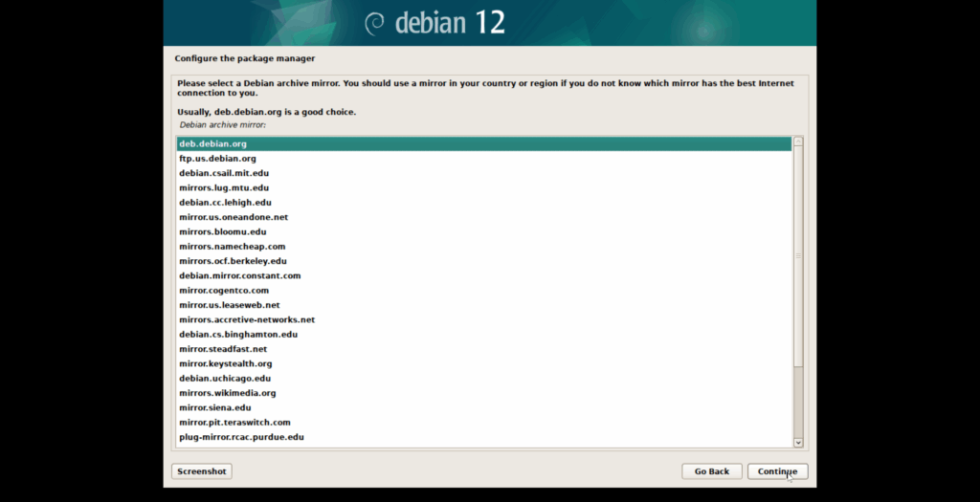Select ftp.us.debian.org mirror

click(217, 159)
